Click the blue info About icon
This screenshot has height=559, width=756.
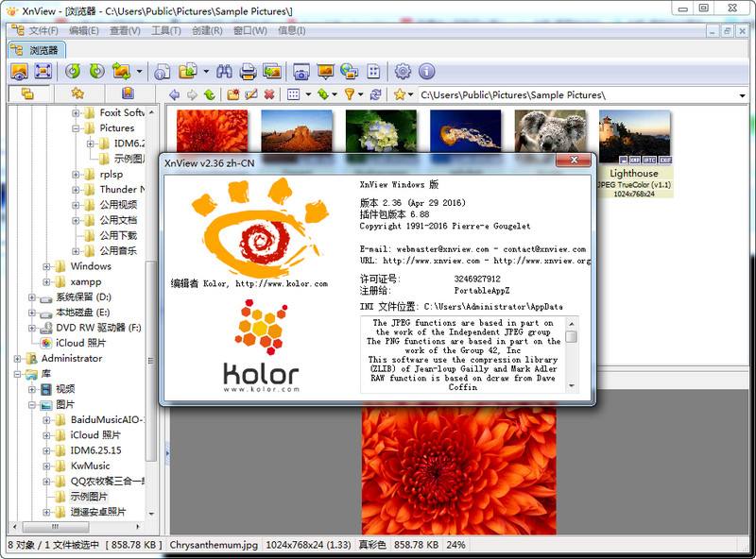tap(426, 71)
